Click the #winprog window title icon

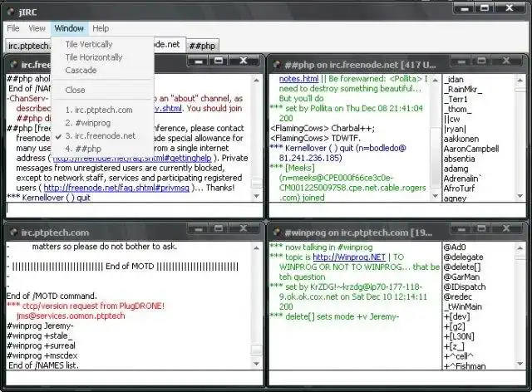click(x=277, y=233)
